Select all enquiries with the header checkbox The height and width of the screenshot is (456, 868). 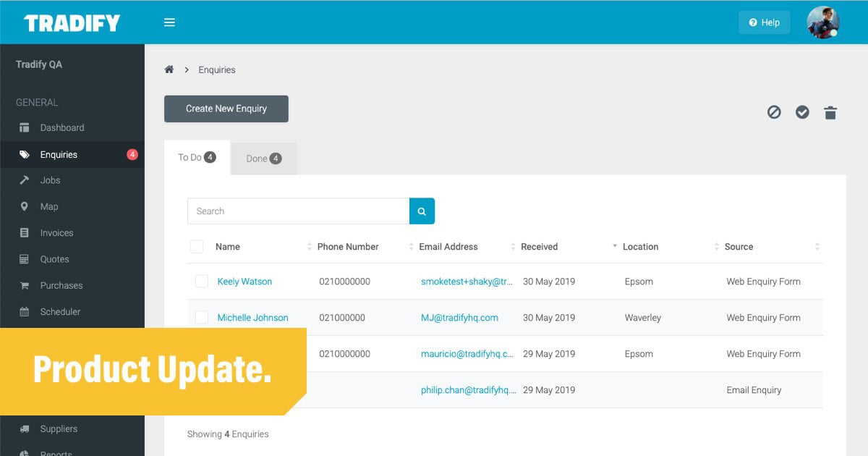[x=196, y=246]
